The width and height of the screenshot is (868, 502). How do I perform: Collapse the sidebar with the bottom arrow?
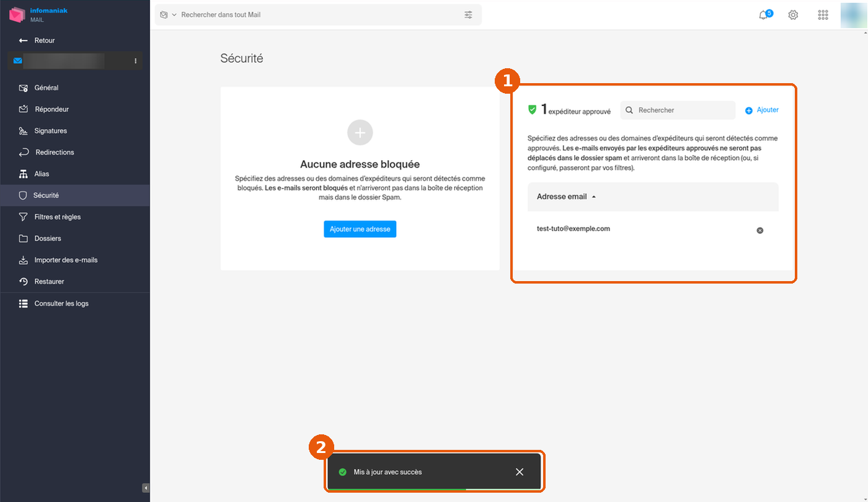click(146, 488)
